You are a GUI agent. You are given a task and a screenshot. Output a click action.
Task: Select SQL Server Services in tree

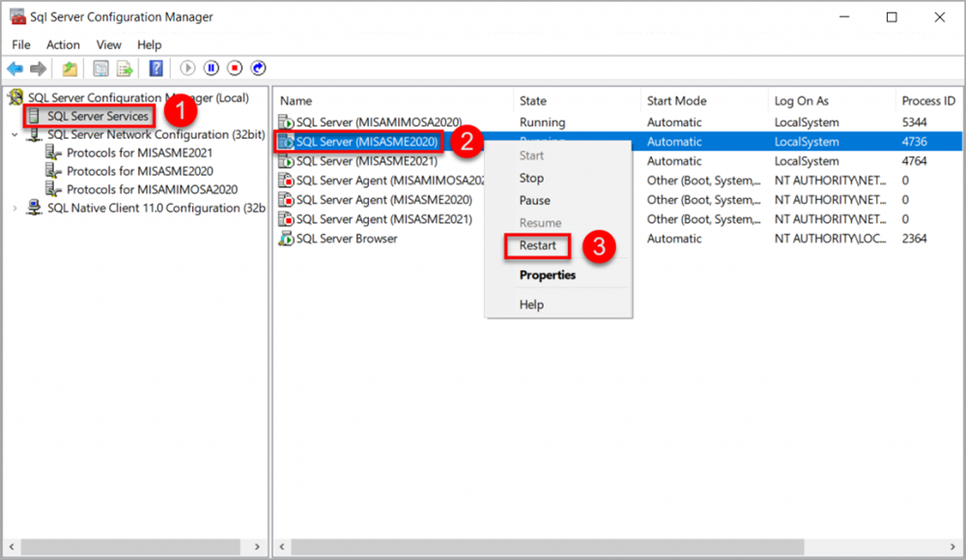point(98,116)
